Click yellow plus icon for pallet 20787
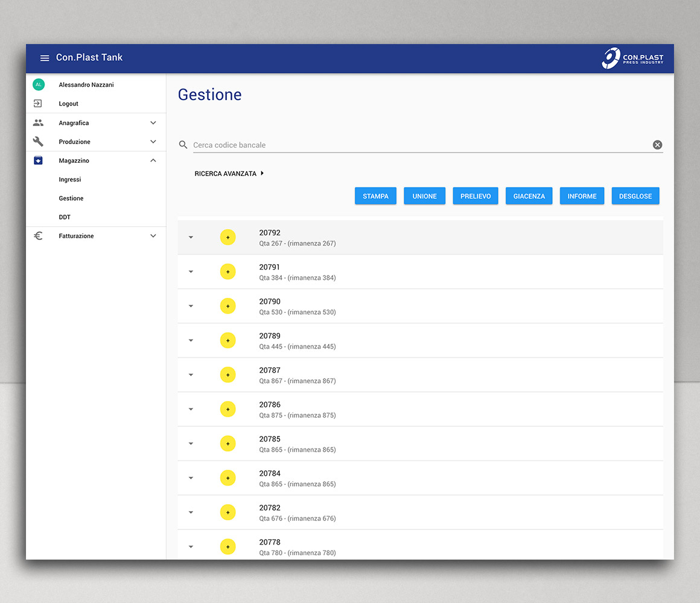700x603 pixels. point(227,374)
